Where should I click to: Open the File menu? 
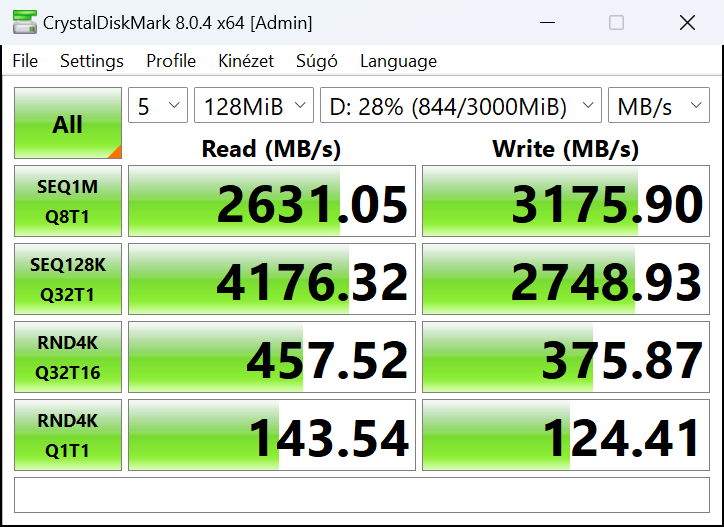point(25,61)
